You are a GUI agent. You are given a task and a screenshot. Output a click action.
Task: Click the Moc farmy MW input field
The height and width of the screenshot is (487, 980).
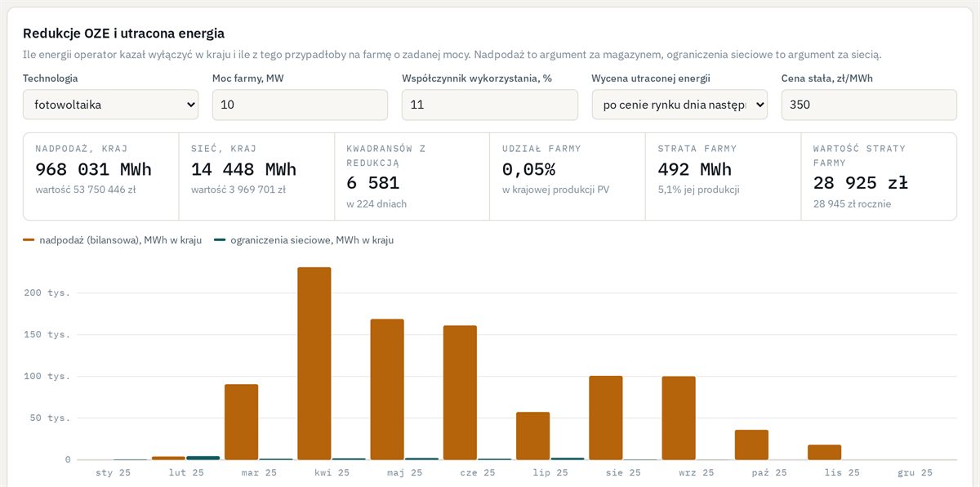(300, 105)
